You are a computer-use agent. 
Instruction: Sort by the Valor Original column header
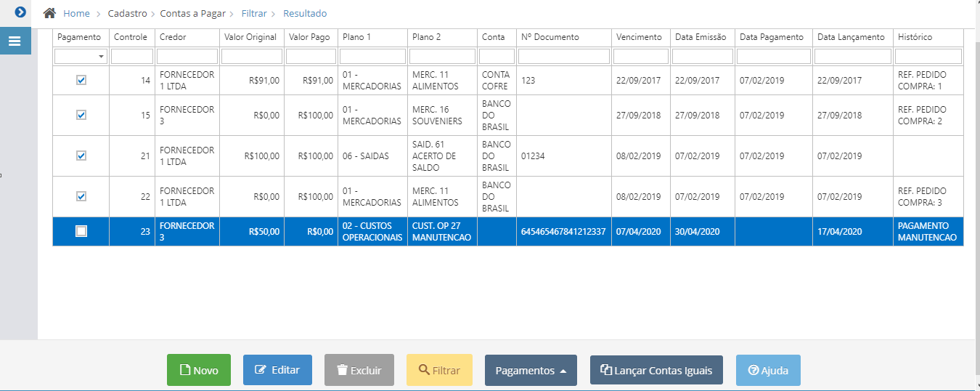coord(251,37)
